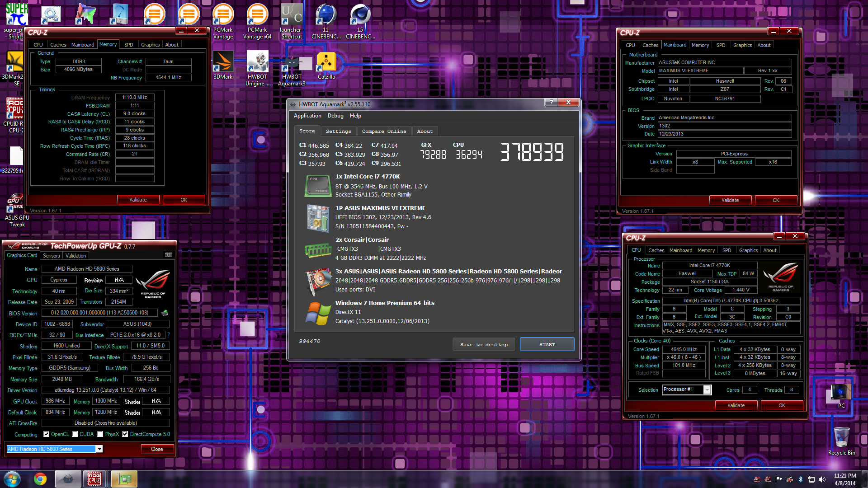Open the super_pi desktop shortcut

coord(16,20)
